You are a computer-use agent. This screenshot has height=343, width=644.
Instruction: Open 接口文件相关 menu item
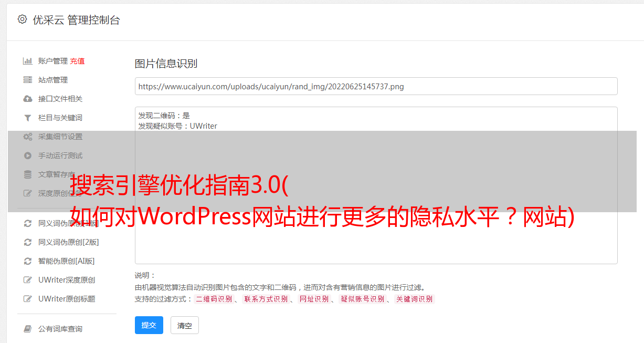(x=60, y=99)
